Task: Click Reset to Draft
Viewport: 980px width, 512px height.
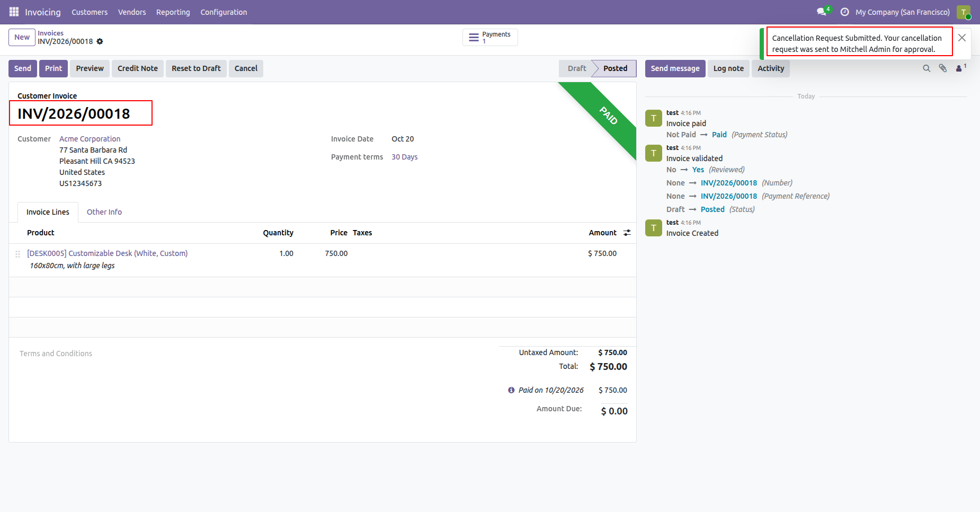Action: (x=196, y=68)
